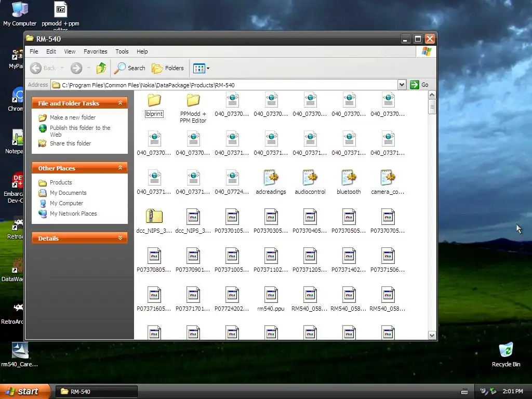Image resolution: width=532 pixels, height=399 pixels.
Task: Click Share this folder link
Action: (71, 143)
